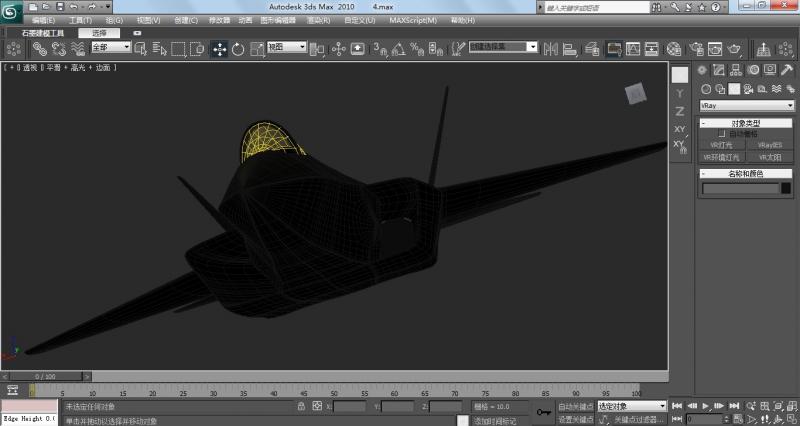Click the Rotate tool icon

tap(239, 49)
